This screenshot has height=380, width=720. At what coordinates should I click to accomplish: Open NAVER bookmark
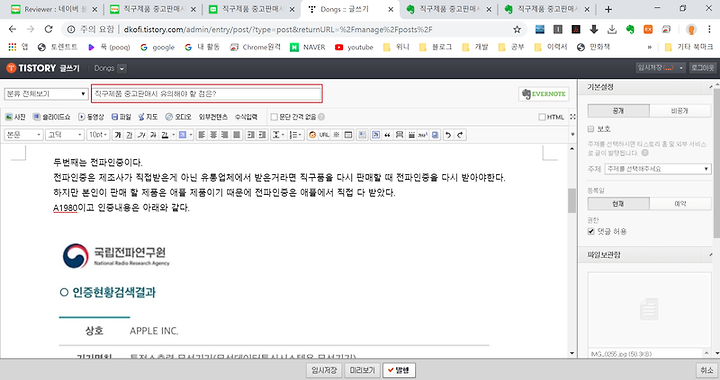point(308,47)
